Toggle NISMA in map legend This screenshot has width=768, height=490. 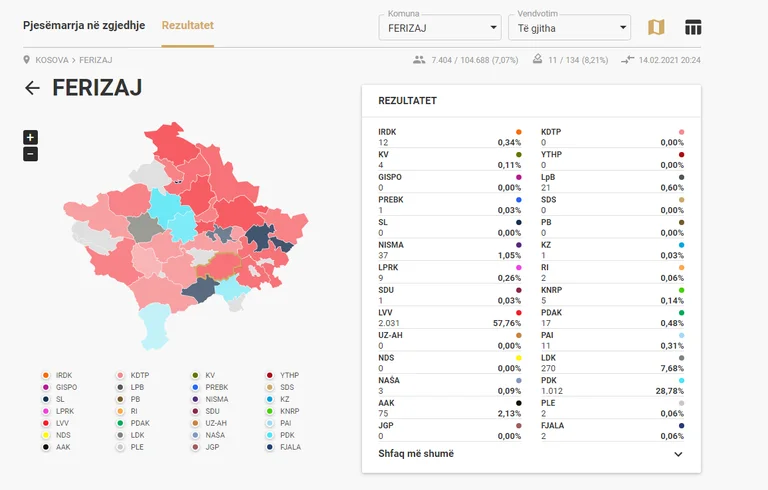click(x=210, y=399)
